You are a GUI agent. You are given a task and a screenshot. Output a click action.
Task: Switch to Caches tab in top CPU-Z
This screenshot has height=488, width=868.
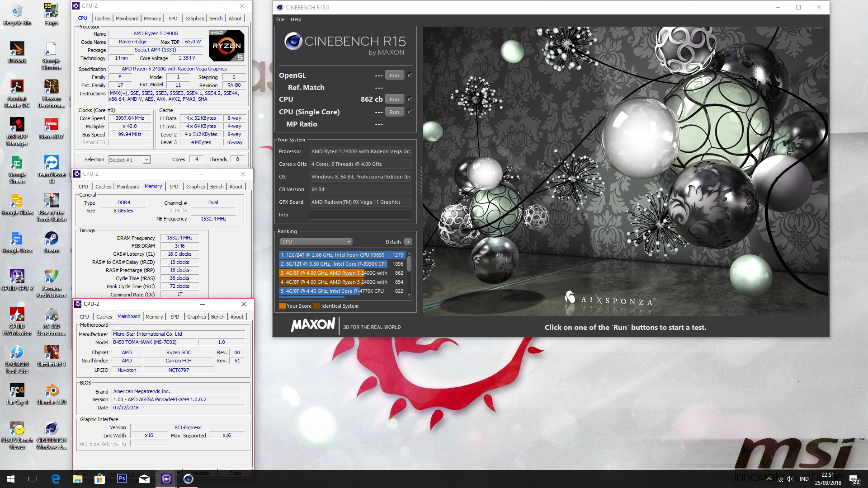coord(103,19)
